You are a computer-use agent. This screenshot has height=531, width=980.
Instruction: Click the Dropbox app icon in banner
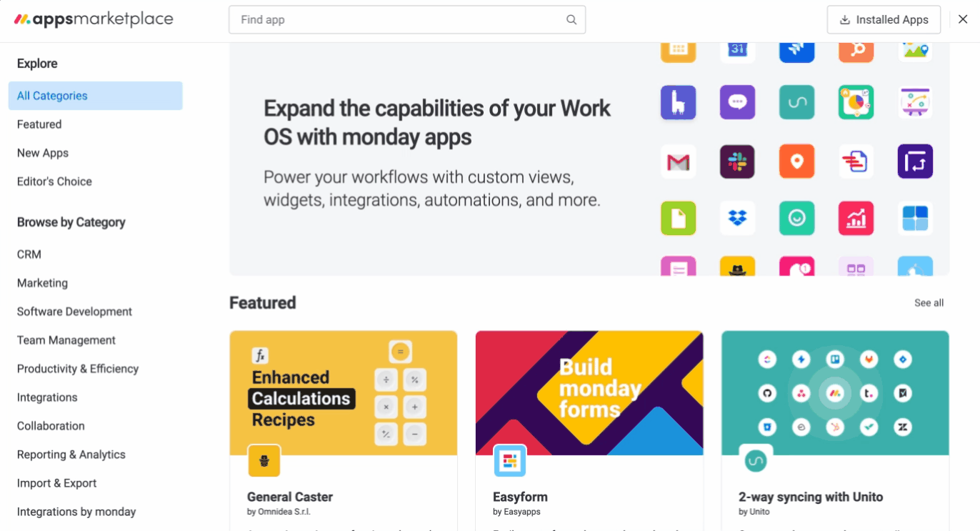point(737,218)
